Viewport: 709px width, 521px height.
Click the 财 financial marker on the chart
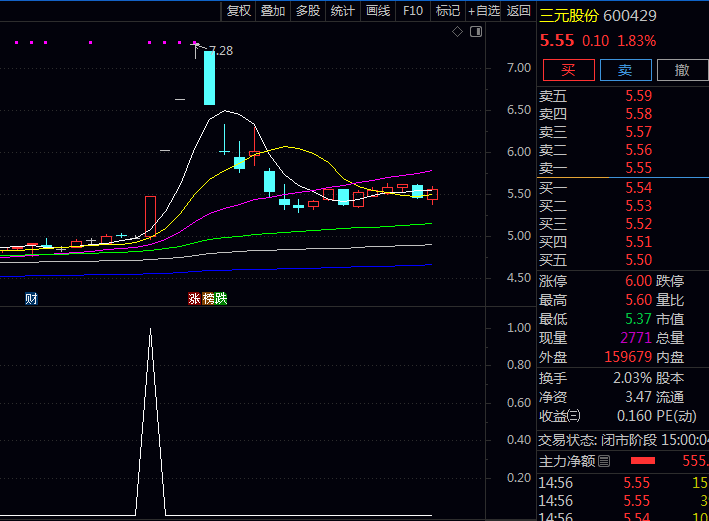point(32,298)
